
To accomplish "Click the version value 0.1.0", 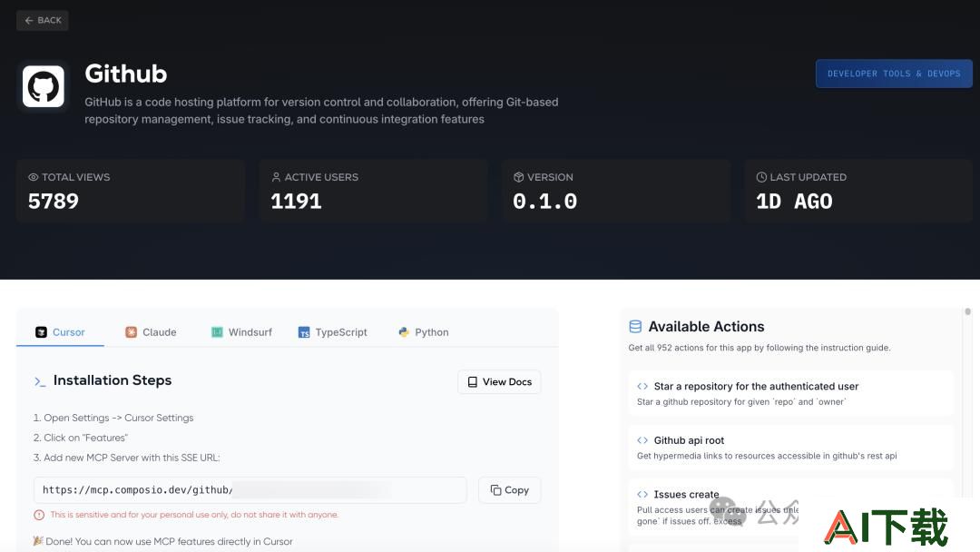I will [545, 202].
